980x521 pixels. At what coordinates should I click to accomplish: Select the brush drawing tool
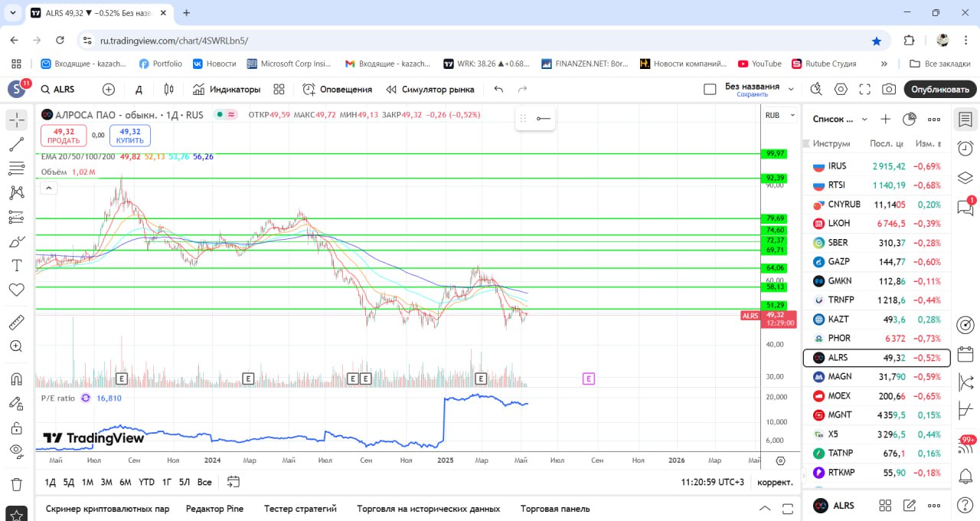click(x=17, y=242)
